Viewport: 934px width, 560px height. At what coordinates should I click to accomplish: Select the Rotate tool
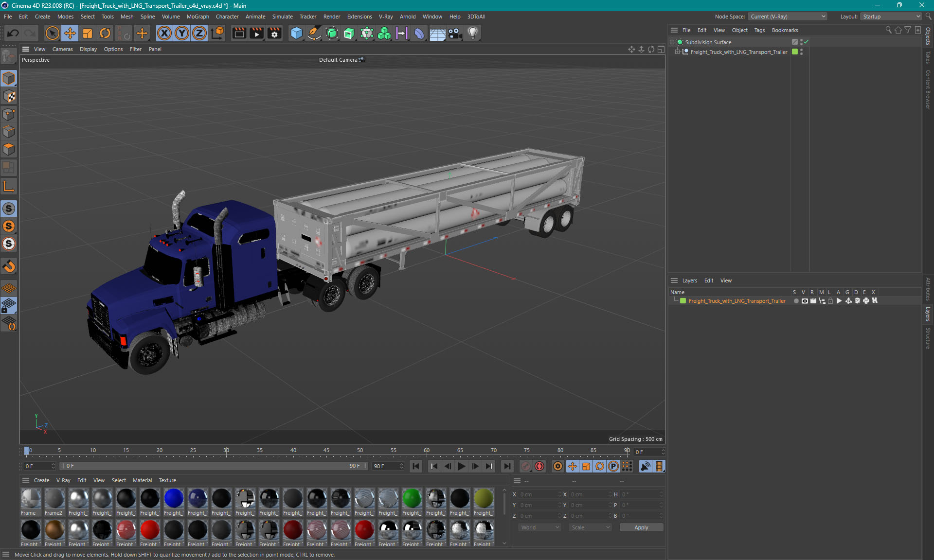click(105, 33)
